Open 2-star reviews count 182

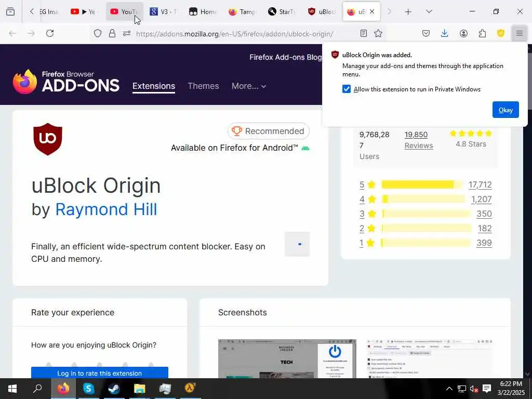(x=485, y=229)
